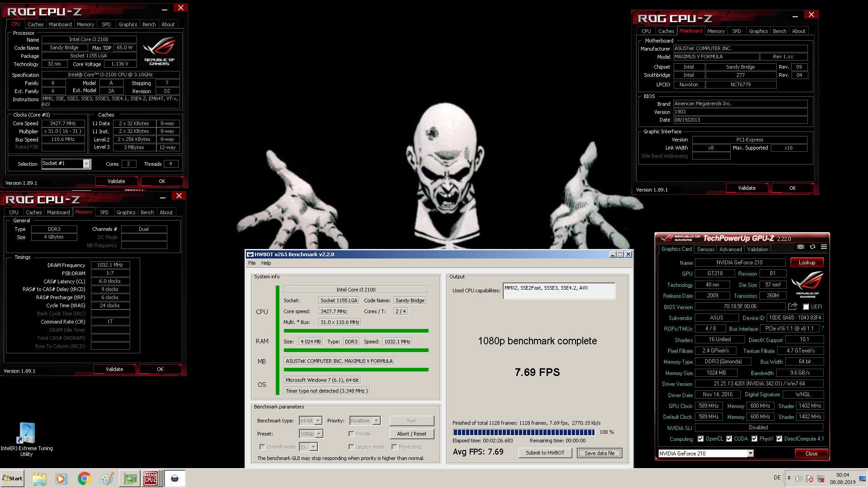
Task: Click the benchmark progress bar at 100 %
Action: tap(524, 432)
